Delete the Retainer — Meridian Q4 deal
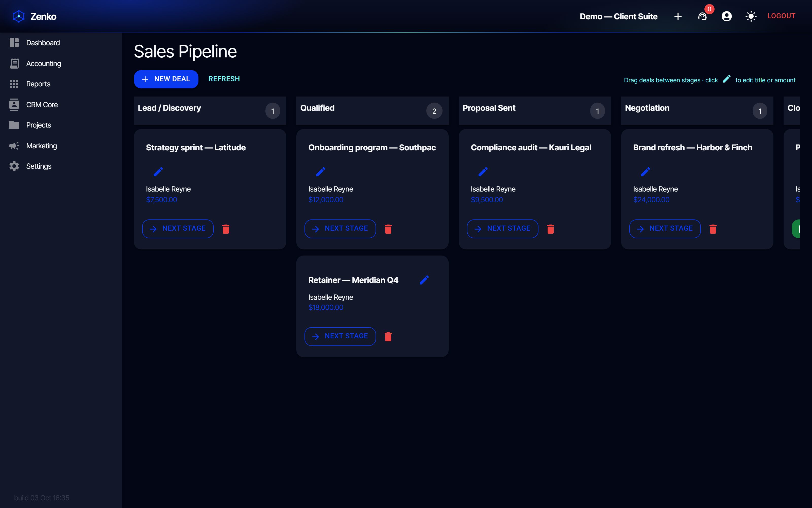812x508 pixels. (388, 337)
